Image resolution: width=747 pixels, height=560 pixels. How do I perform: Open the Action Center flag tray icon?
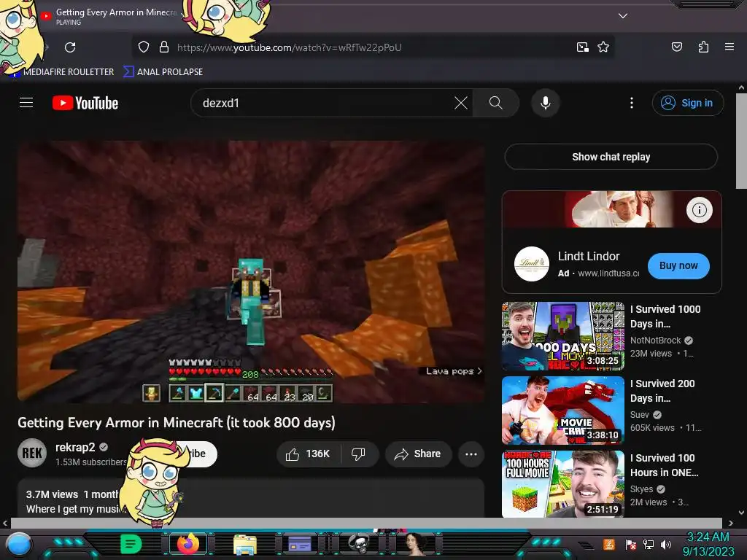coord(631,544)
